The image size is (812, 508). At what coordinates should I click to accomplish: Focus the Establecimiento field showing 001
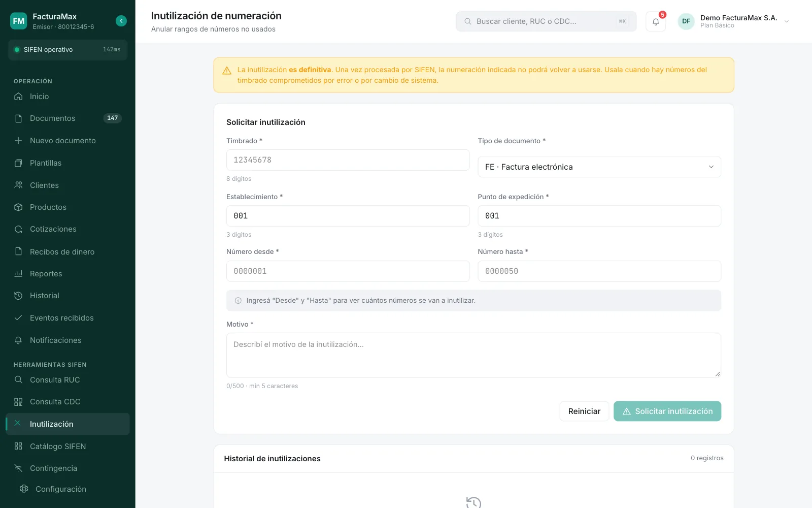348,216
